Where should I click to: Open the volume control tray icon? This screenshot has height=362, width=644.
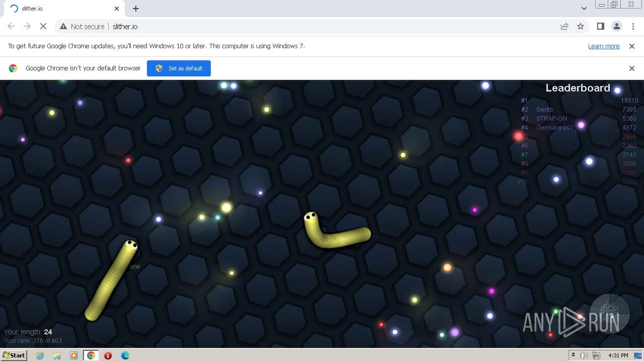(x=584, y=355)
